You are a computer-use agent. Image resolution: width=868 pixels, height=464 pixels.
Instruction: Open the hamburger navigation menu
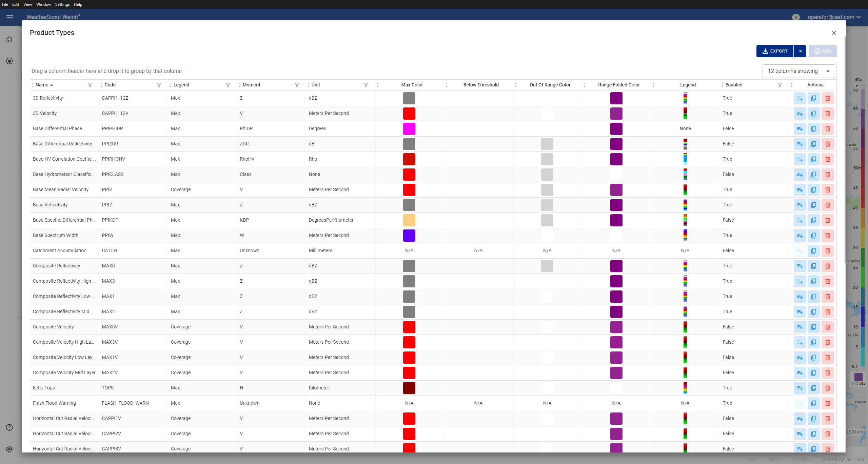click(10, 17)
